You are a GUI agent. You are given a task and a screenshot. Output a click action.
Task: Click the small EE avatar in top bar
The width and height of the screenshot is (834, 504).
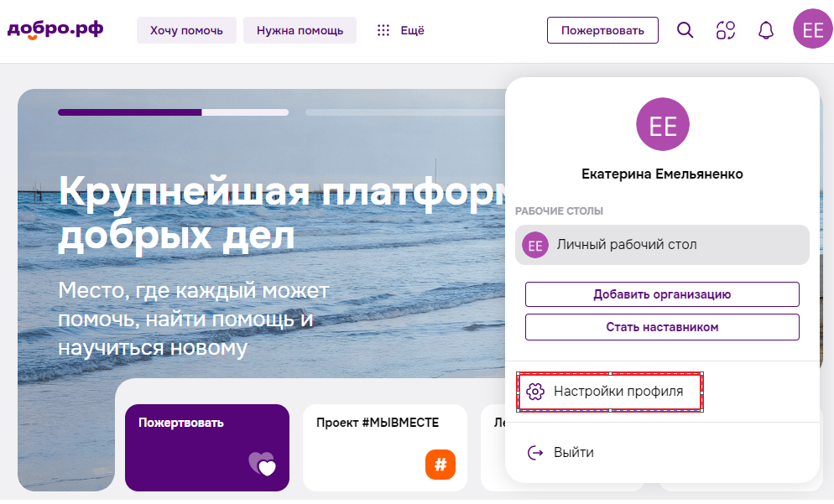(813, 30)
